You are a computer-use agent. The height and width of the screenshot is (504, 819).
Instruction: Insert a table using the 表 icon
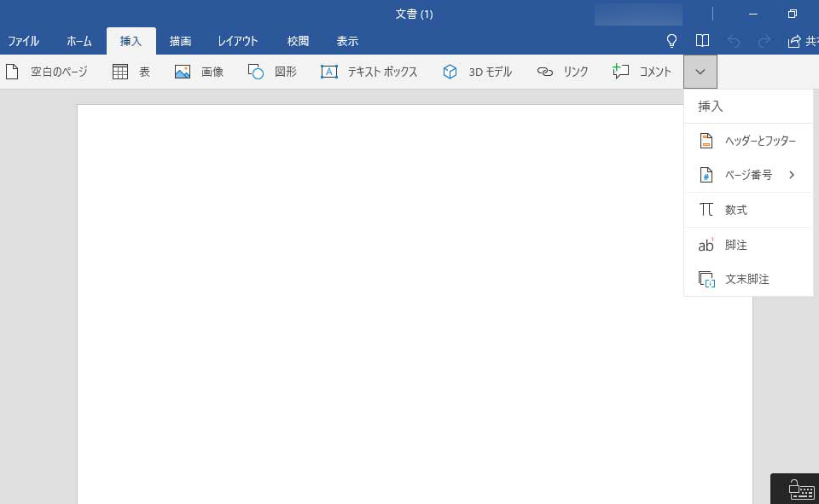coord(120,72)
